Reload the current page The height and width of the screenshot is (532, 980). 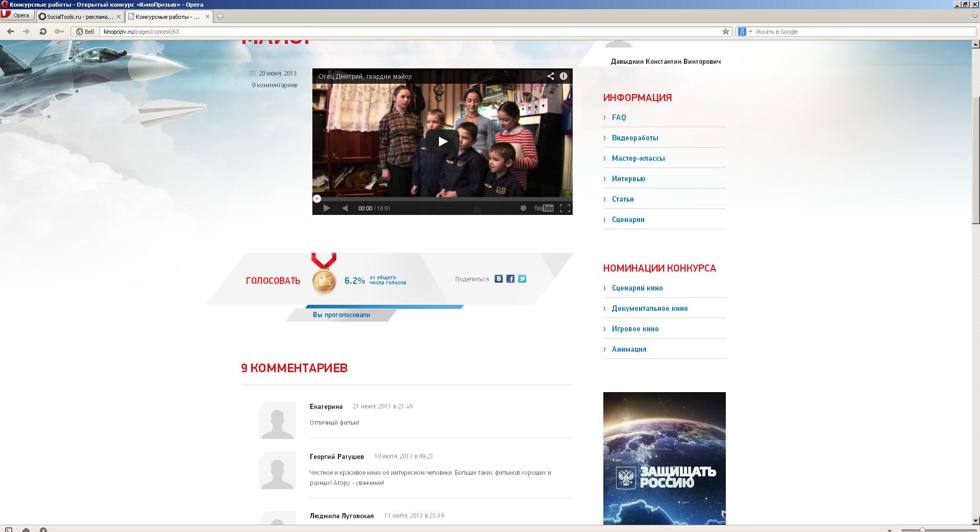coord(43,32)
